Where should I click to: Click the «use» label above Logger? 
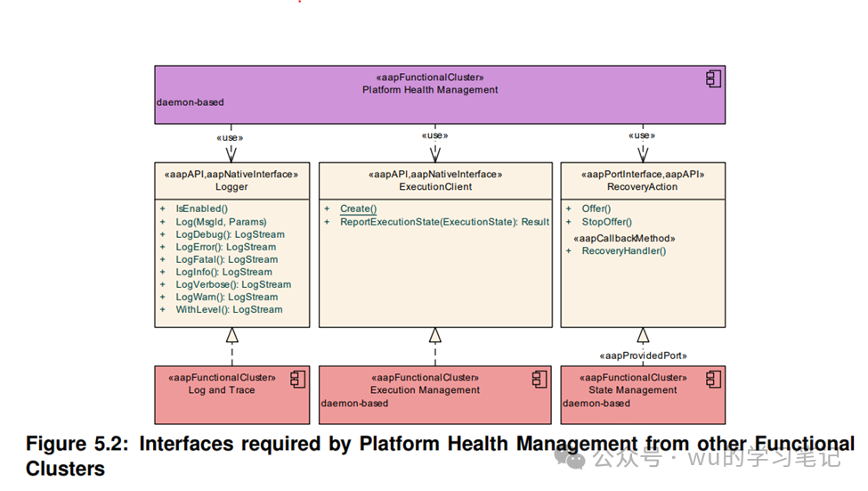point(229,137)
